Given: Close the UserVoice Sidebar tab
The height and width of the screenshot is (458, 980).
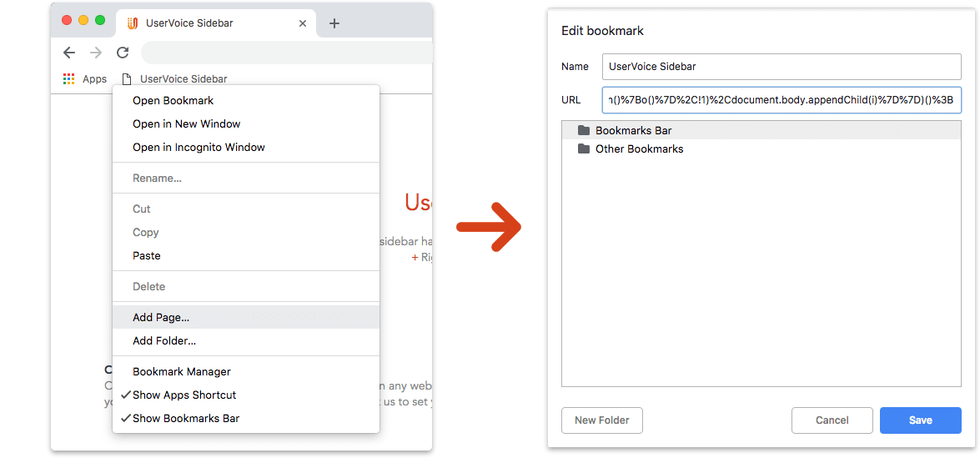Looking at the screenshot, I should 302,23.
